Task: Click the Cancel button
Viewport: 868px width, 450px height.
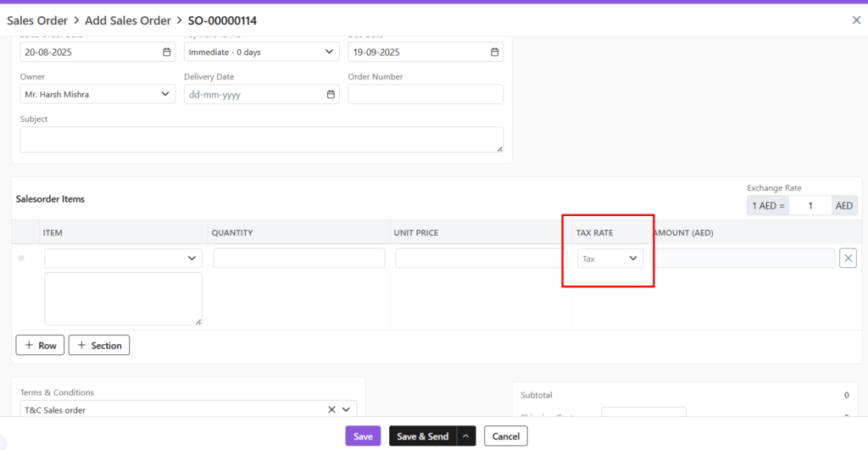Action: [x=505, y=436]
